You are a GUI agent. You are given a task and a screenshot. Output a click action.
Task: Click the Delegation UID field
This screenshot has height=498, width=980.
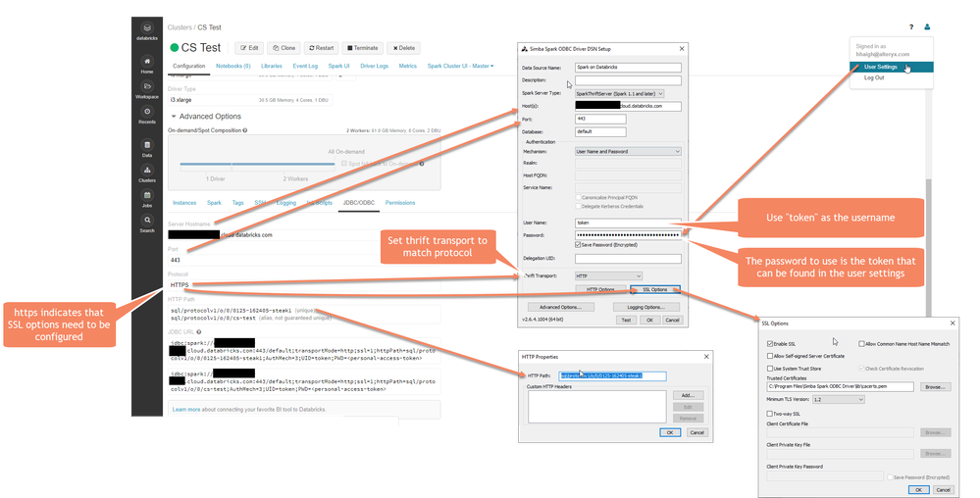tap(628, 258)
